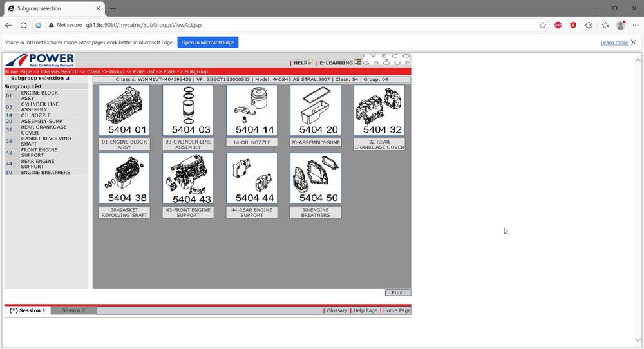Open the red shield extension icon
Viewport: 644px width, 349px height.
pyautogui.click(x=573, y=25)
